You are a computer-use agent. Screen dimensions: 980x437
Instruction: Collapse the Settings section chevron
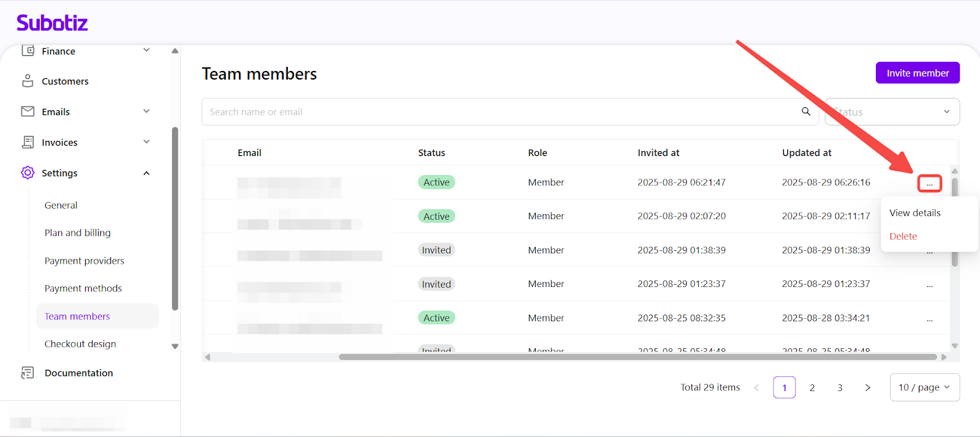coord(146,173)
